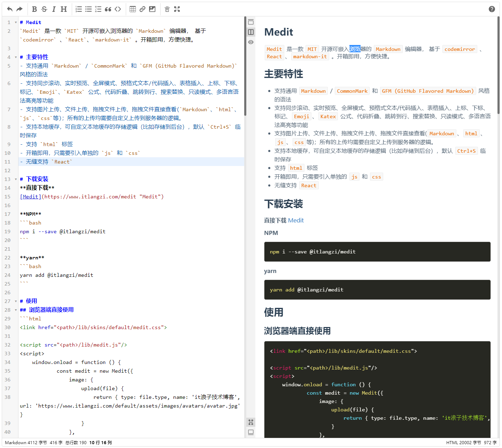This screenshot has width=502, height=448.
Task: Click '<script>' on editor line 33
Action: pyautogui.click(x=32, y=354)
